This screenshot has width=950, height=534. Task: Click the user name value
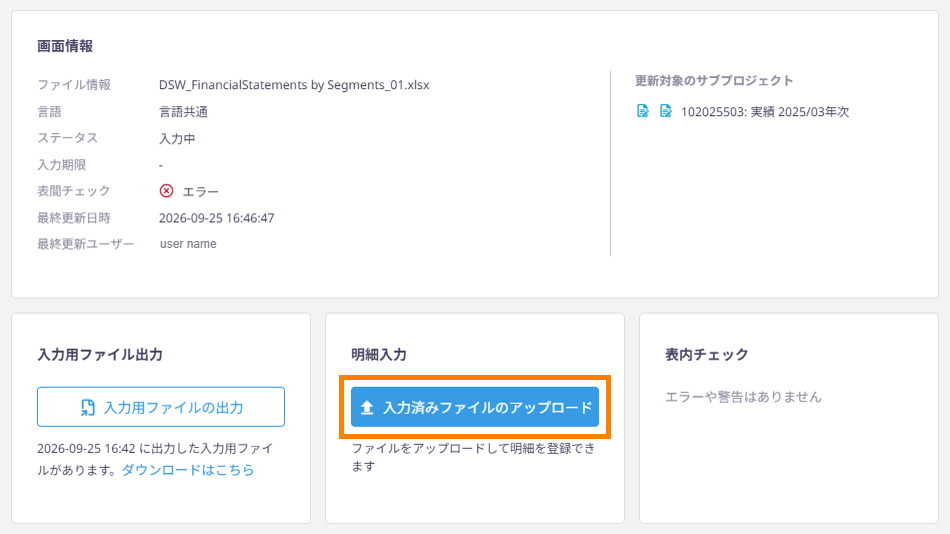[188, 244]
